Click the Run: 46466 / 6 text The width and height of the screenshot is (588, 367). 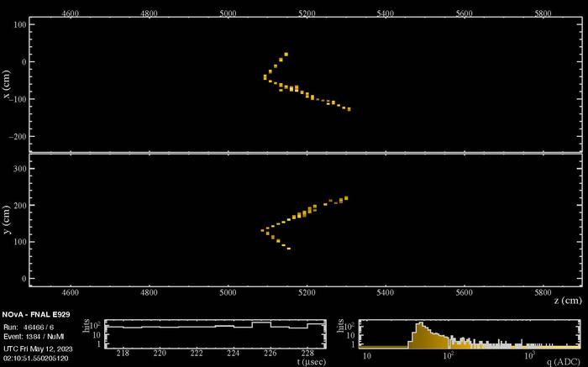click(29, 324)
